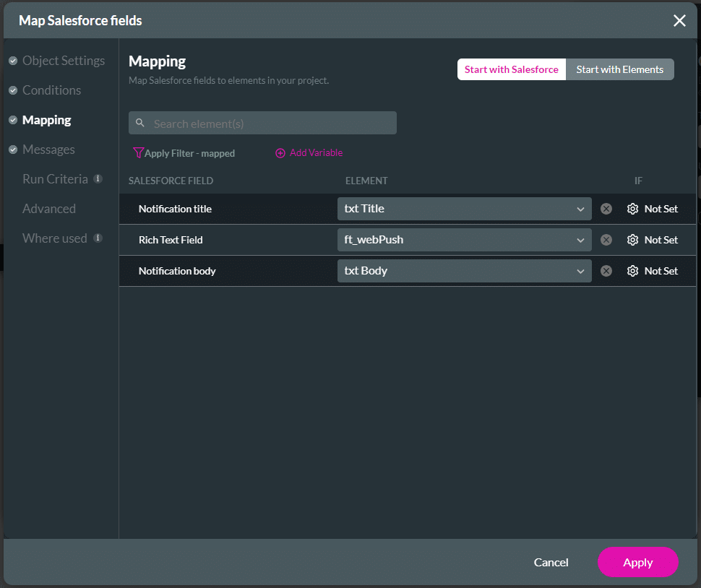Remove the txt Title element mapping
Viewport: 701px width, 588px height.
coord(606,209)
